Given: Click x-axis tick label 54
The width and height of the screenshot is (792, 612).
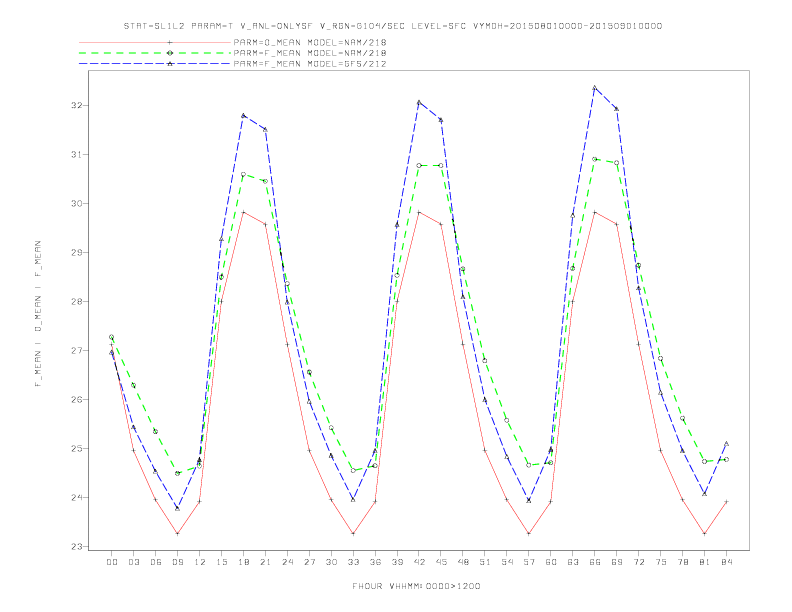Looking at the screenshot, I should click(x=507, y=562).
